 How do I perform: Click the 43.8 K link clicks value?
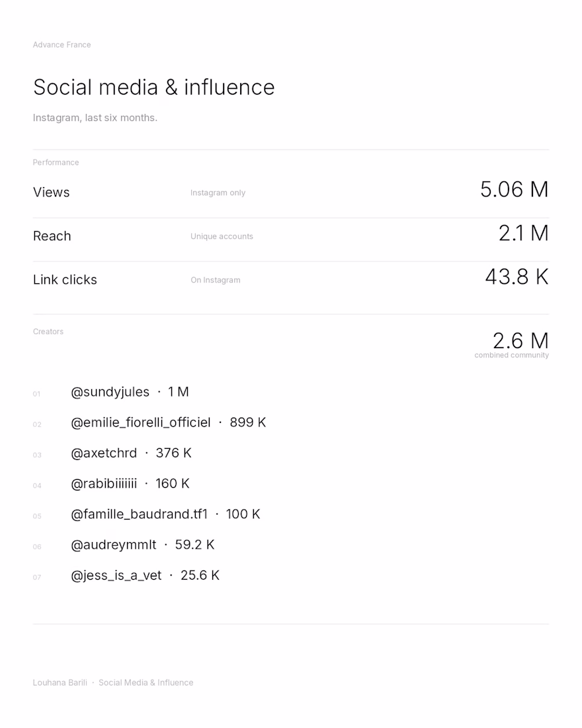coord(517,277)
